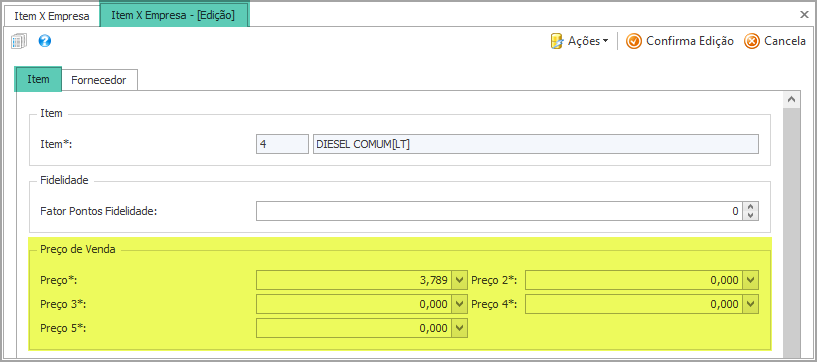This screenshot has width=817, height=362.
Task: Expand the Preço 3 dropdown arrow
Action: [460, 304]
